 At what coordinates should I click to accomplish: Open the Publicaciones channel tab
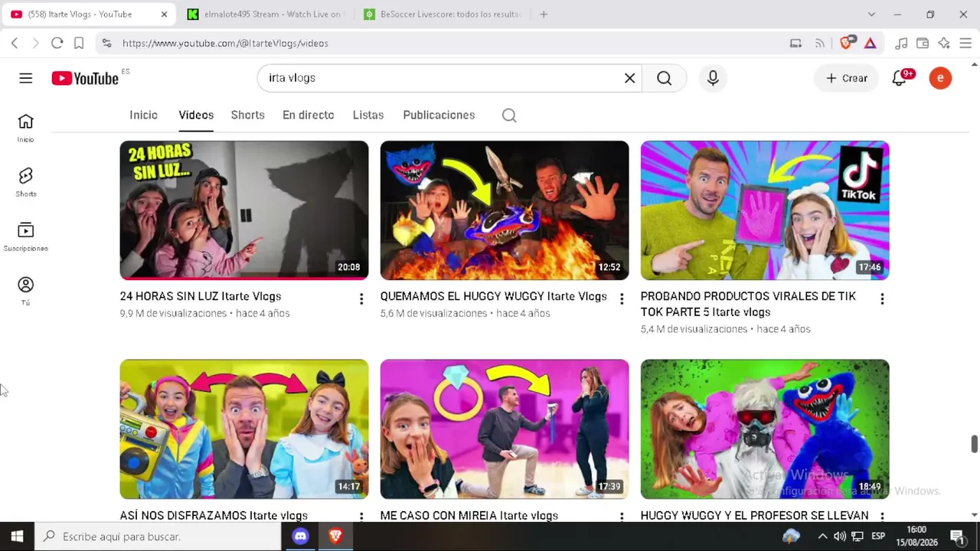click(x=439, y=115)
